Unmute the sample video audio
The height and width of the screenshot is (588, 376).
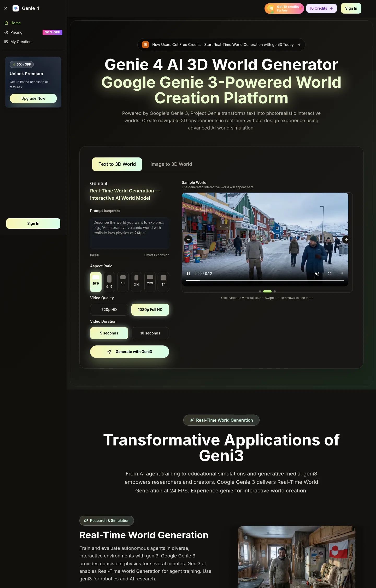[x=317, y=274]
